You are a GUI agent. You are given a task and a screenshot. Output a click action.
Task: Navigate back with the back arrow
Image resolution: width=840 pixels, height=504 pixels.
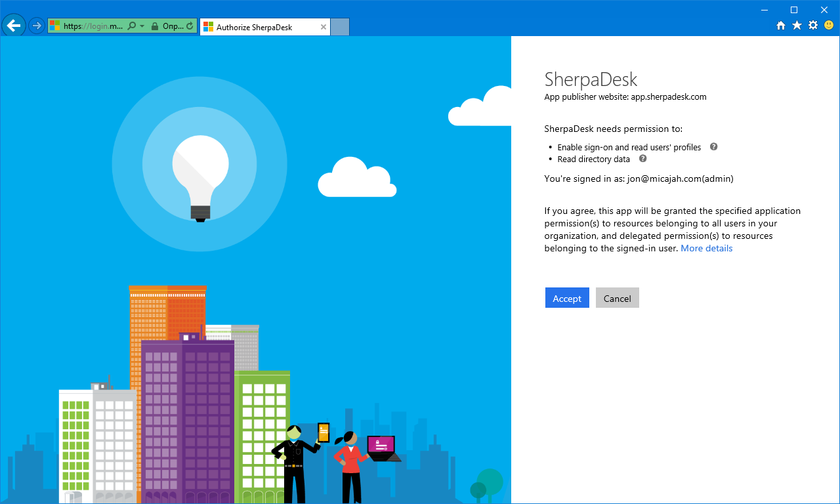(x=13, y=26)
